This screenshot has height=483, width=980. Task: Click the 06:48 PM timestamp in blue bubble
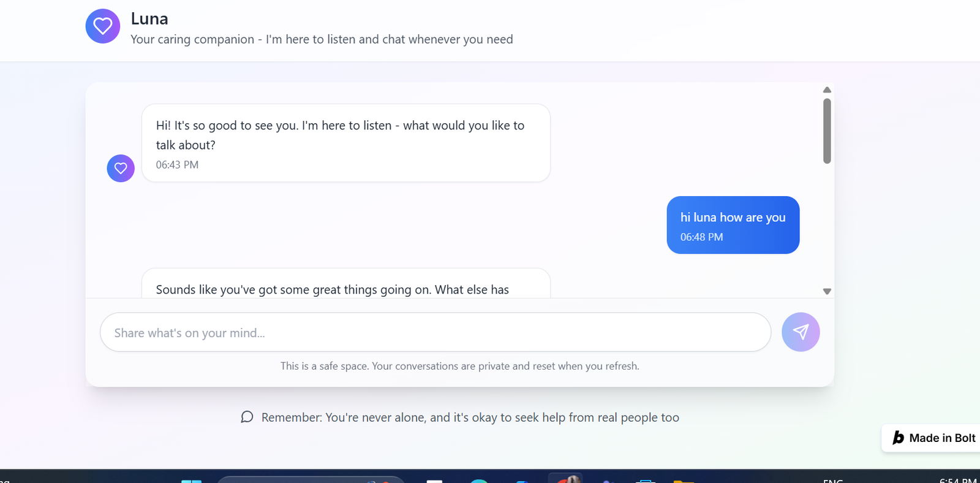pos(701,237)
